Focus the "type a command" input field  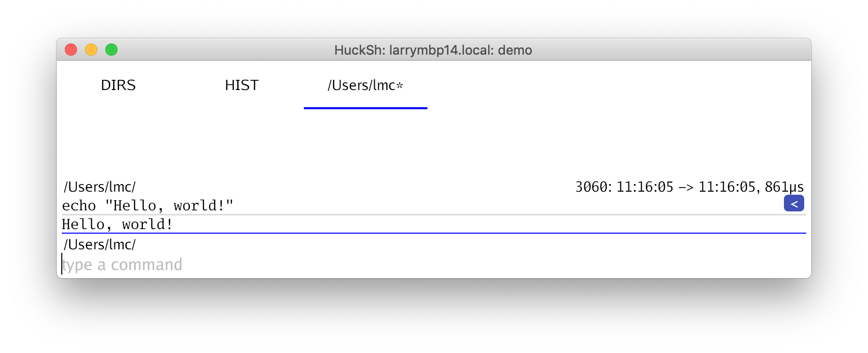click(433, 264)
